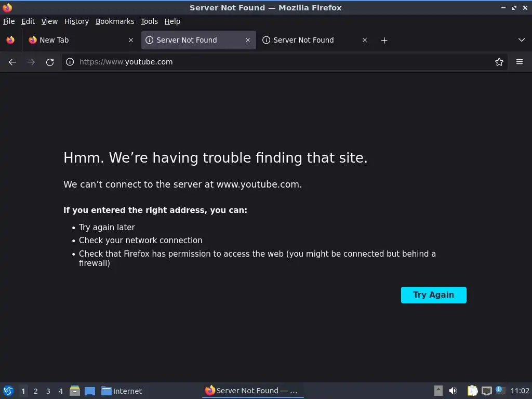Expand the list all tabs chevron

tap(522, 40)
